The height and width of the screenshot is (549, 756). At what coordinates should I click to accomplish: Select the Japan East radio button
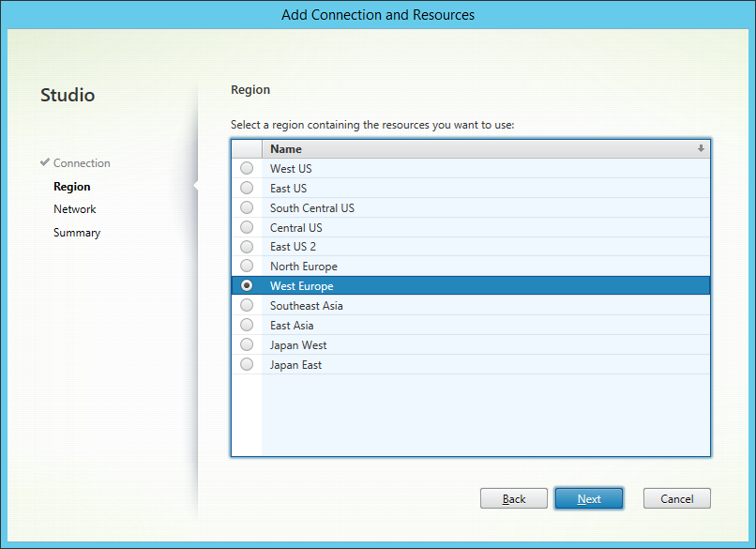pos(247,364)
